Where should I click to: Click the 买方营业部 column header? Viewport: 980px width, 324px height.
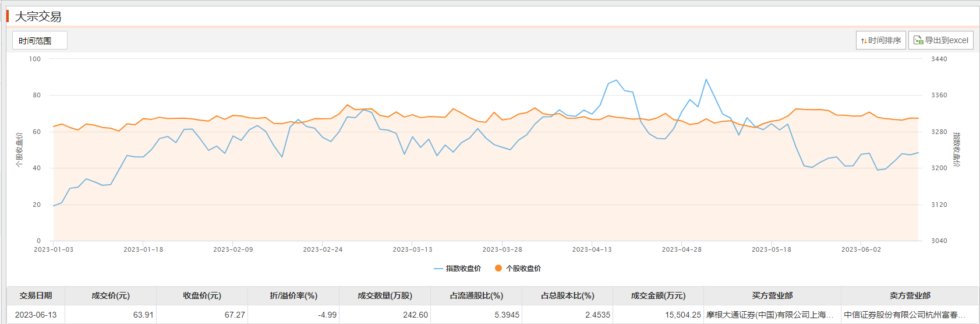click(x=772, y=295)
